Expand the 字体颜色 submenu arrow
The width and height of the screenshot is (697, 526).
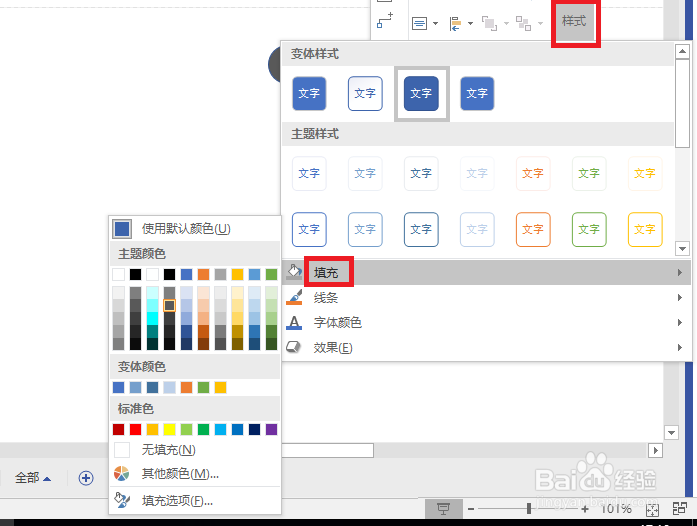680,322
